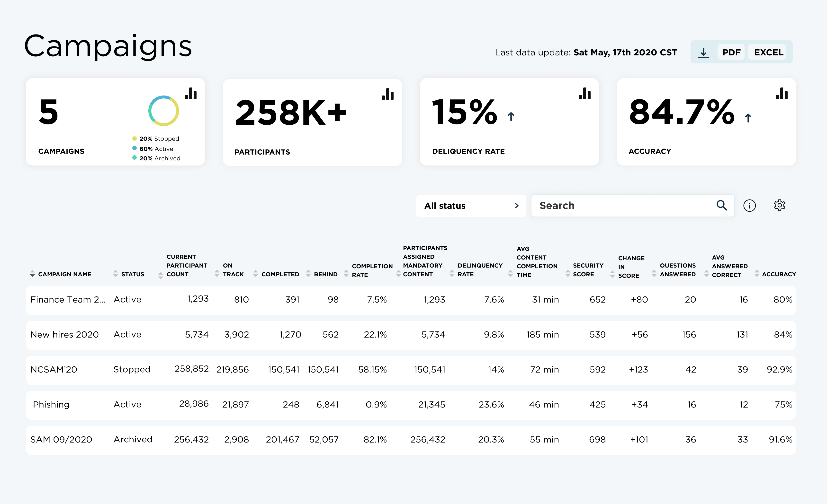
Task: Toggle sort on Status column
Action: pyautogui.click(x=116, y=274)
